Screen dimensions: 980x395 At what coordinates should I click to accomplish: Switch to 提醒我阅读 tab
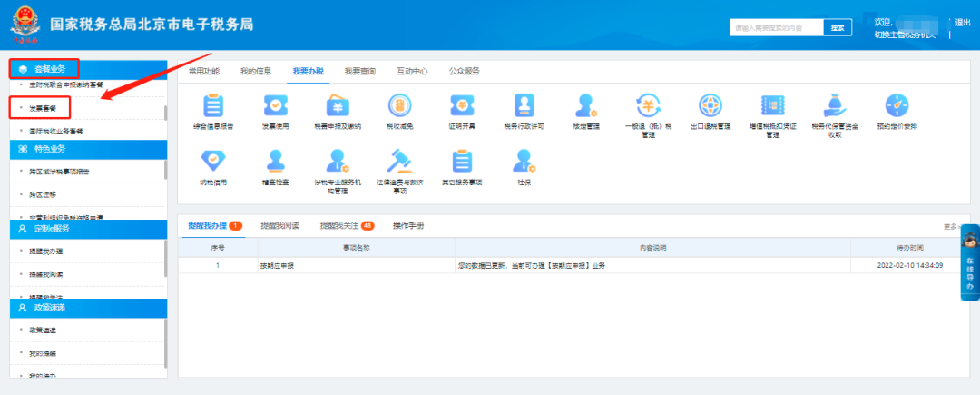[x=280, y=225]
